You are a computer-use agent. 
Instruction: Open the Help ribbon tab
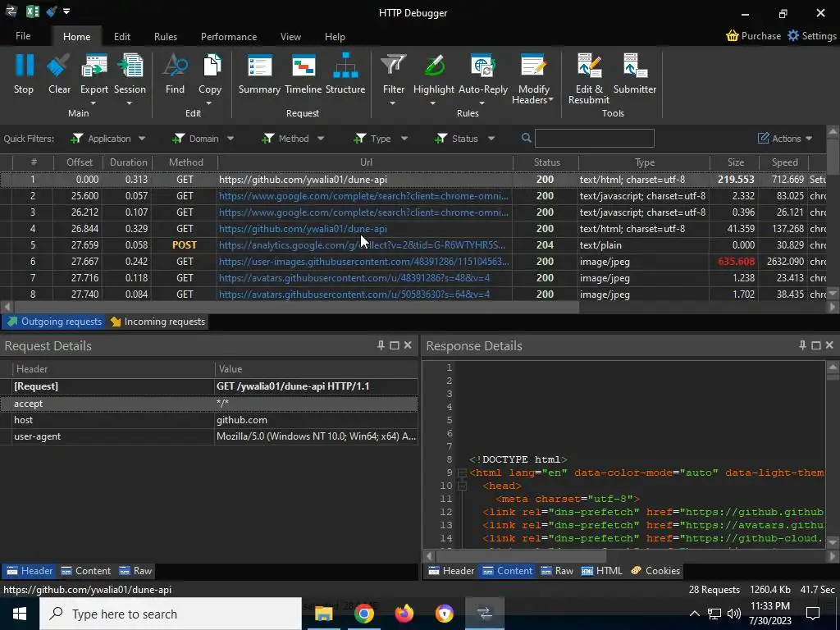(x=335, y=36)
